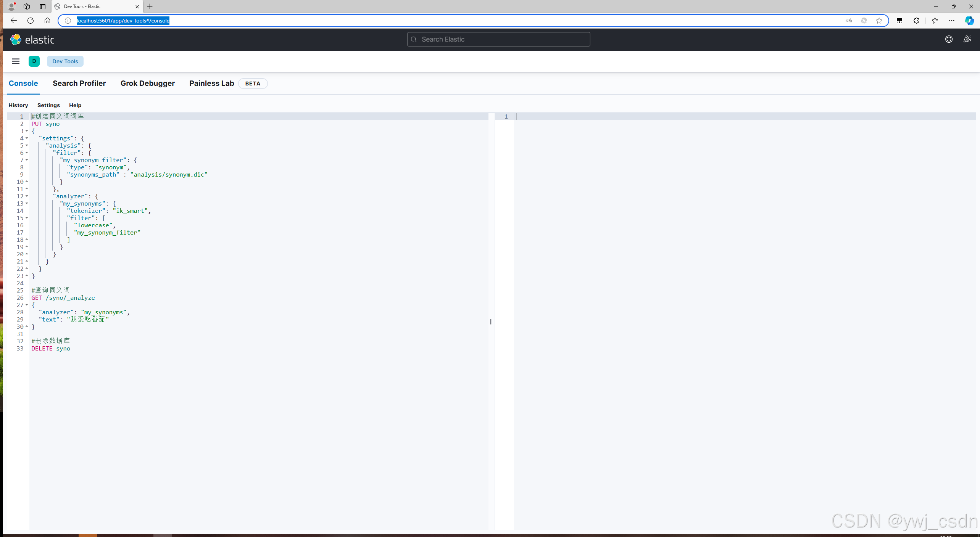
Task: Collapse the "analyzer" block at line 12
Action: [27, 196]
